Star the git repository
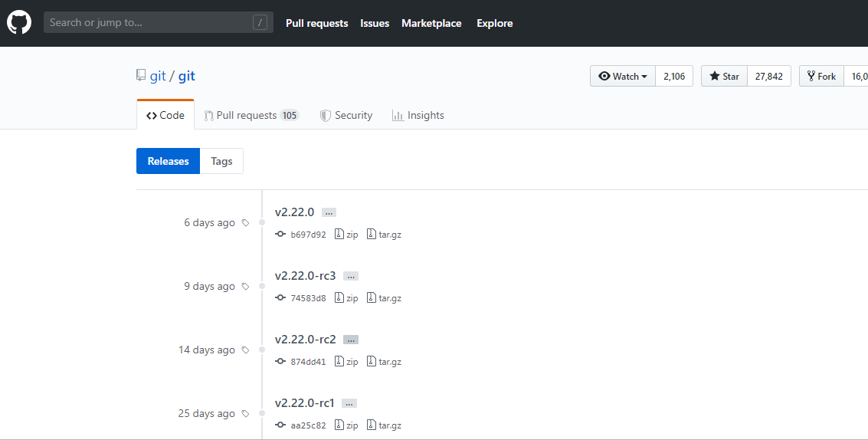The width and height of the screenshot is (868, 440). [x=724, y=76]
